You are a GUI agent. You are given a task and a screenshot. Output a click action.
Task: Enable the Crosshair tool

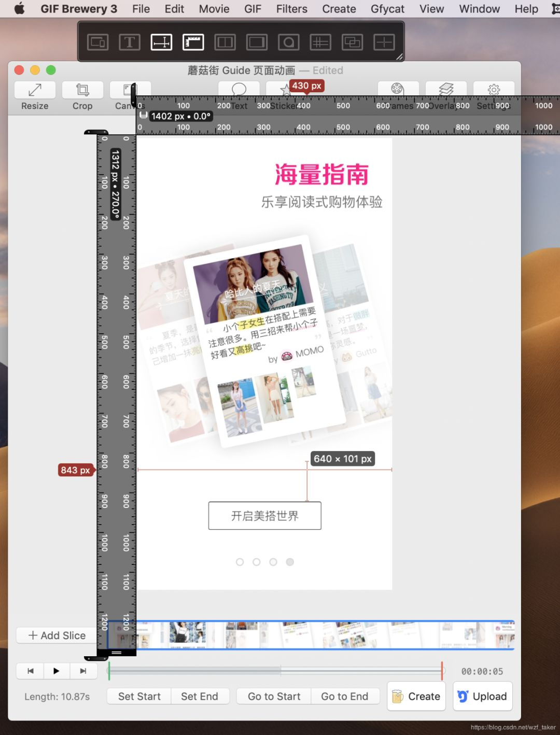coord(384,42)
